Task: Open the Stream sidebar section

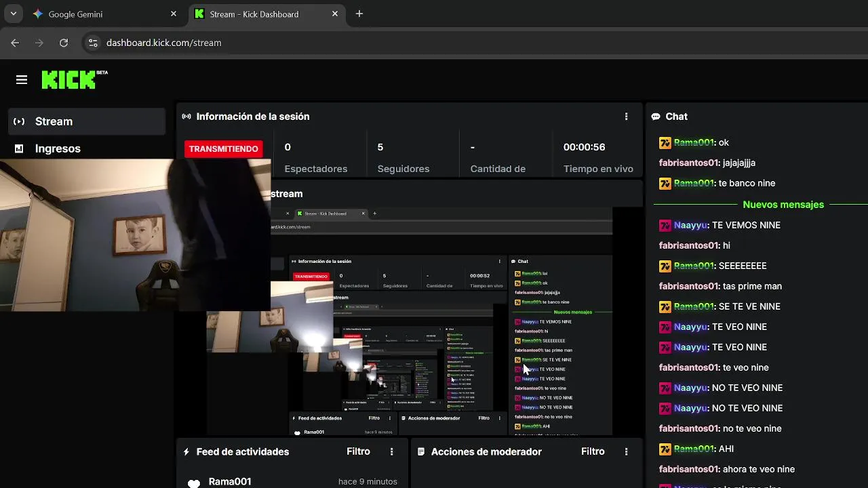Action: coord(87,121)
